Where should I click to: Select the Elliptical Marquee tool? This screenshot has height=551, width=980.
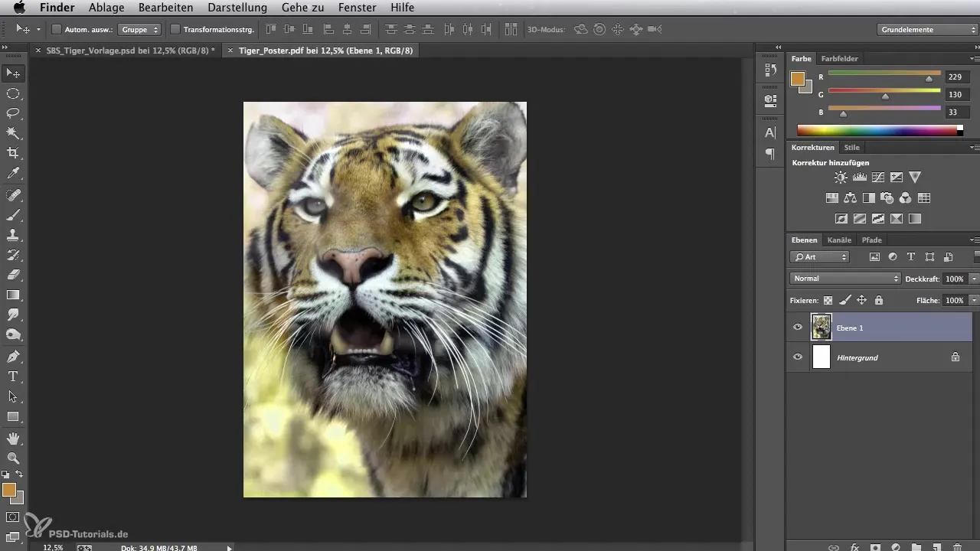click(13, 93)
